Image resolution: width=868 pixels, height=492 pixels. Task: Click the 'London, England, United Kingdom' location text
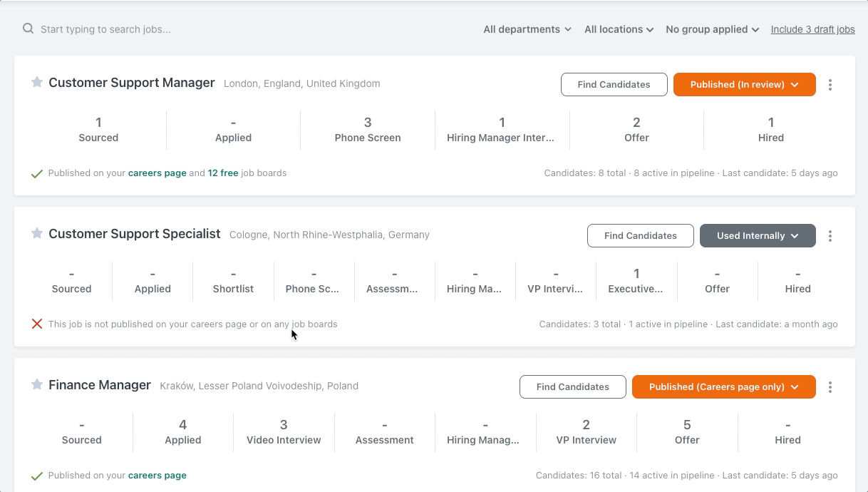pos(302,83)
